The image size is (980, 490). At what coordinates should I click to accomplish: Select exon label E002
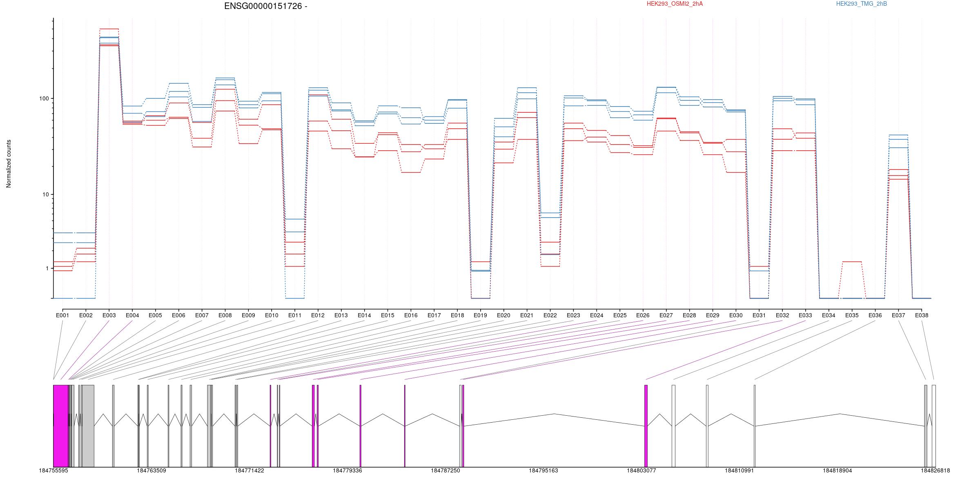click(x=86, y=315)
